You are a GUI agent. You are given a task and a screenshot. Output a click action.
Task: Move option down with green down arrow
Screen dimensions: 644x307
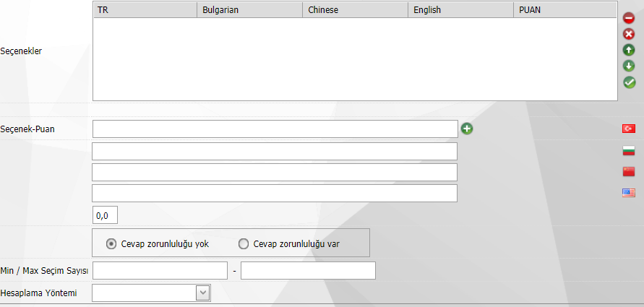pos(629,66)
